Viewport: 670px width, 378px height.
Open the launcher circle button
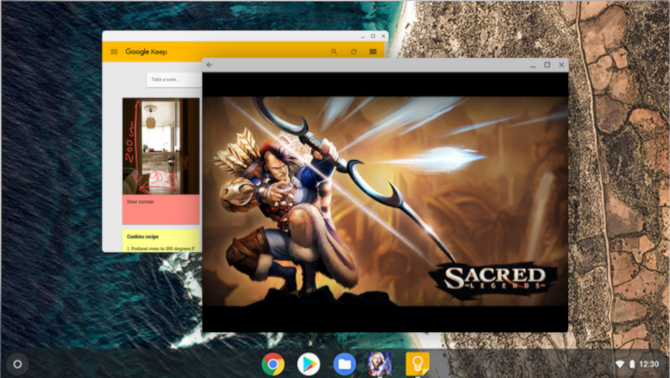[18, 364]
